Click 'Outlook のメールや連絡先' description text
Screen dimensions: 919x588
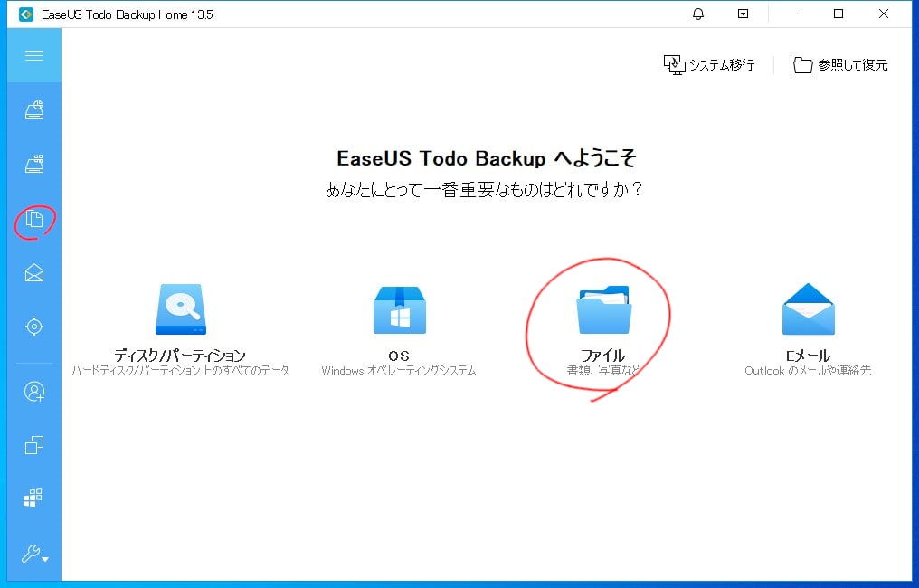pyautogui.click(x=808, y=371)
